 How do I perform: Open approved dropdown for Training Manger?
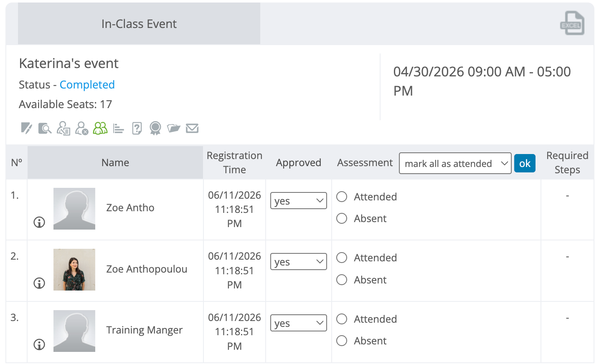pyautogui.click(x=299, y=323)
